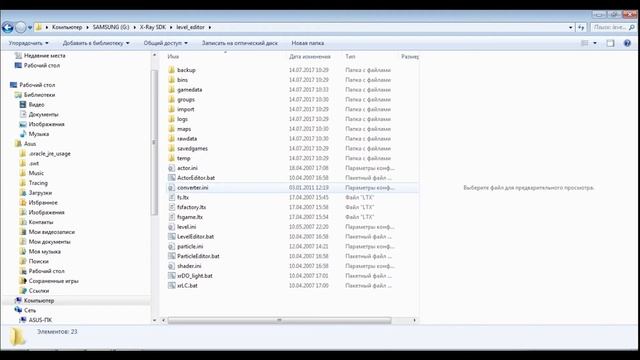Click the LevelEditor.bat file icon
This screenshot has width=640, height=360.
[171, 237]
